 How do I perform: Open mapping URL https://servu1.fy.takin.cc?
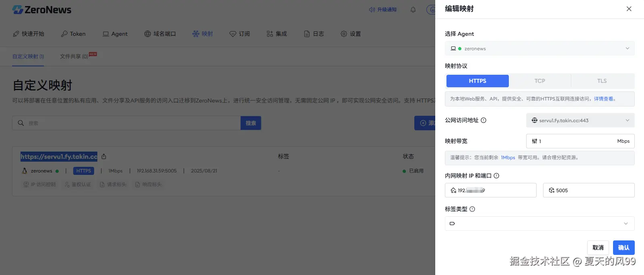(x=59, y=157)
